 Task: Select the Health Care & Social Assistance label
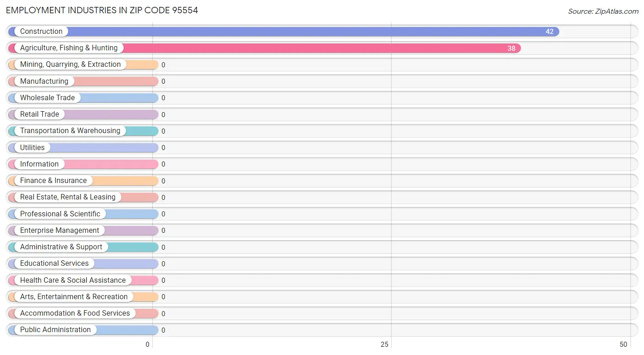[73, 280]
